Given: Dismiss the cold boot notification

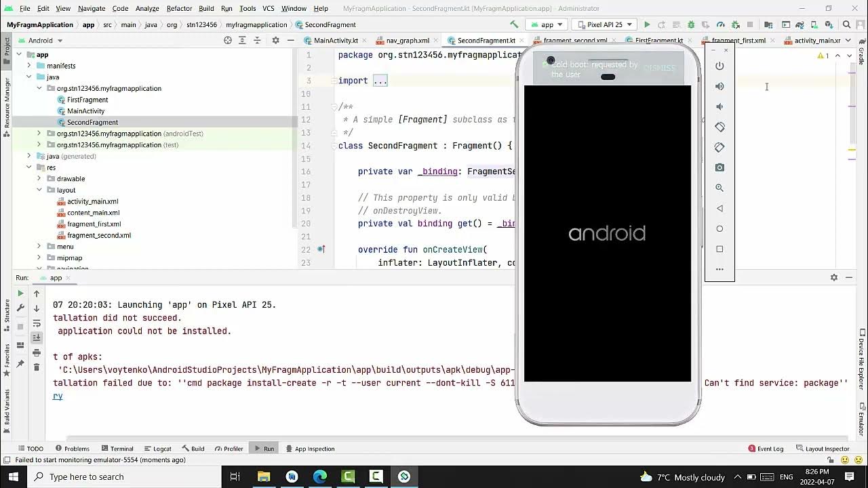Looking at the screenshot, I should point(659,68).
